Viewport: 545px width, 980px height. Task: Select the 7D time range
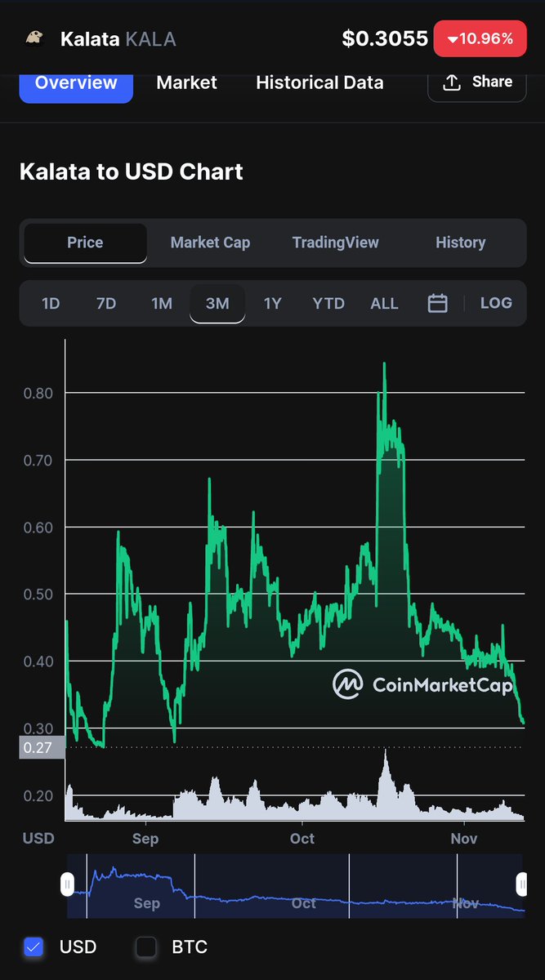(106, 304)
